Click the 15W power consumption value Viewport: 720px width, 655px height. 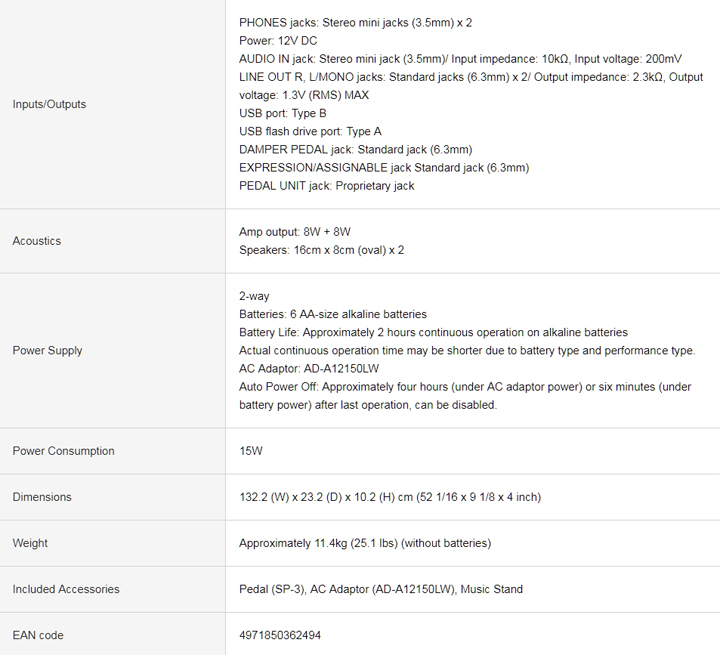(x=251, y=451)
